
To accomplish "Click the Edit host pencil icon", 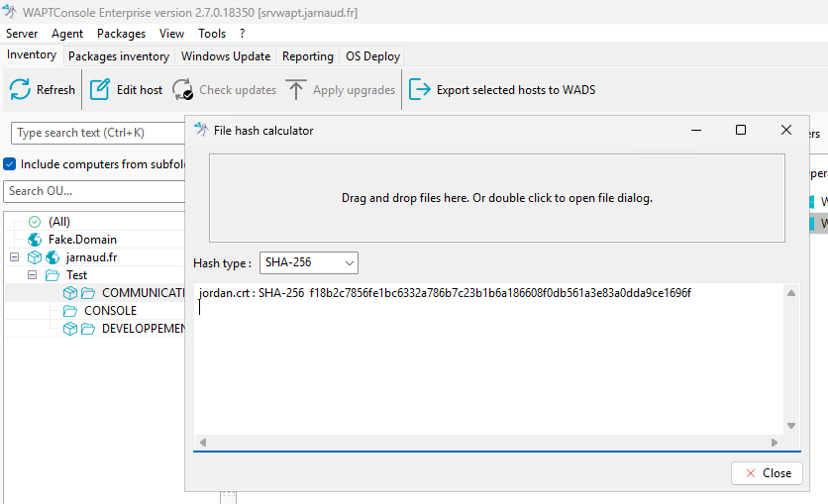I will point(100,90).
